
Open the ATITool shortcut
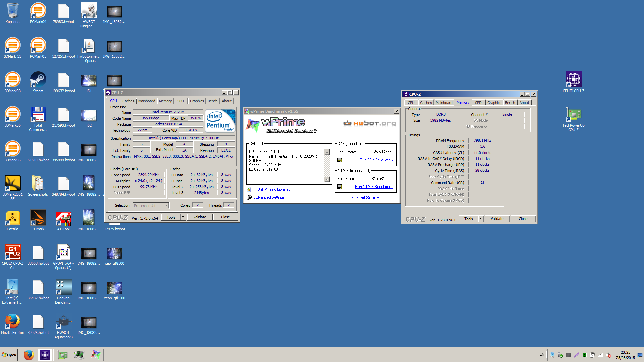coord(63,221)
